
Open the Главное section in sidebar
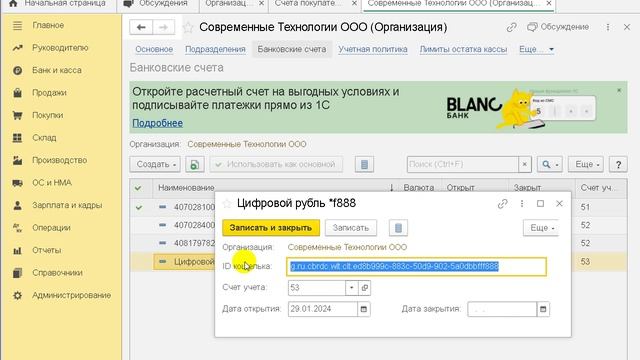click(48, 25)
